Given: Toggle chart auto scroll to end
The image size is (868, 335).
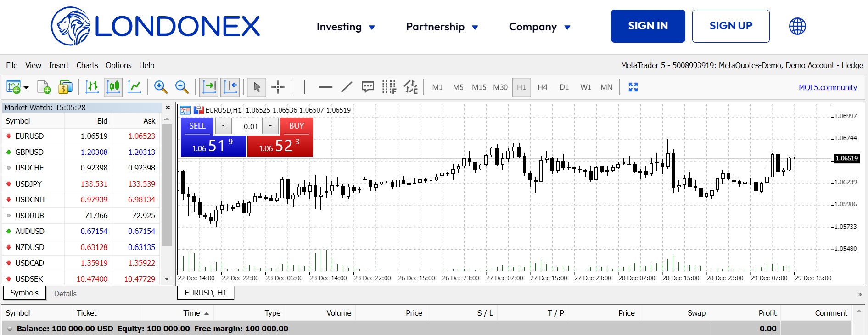Looking at the screenshot, I should point(209,87).
